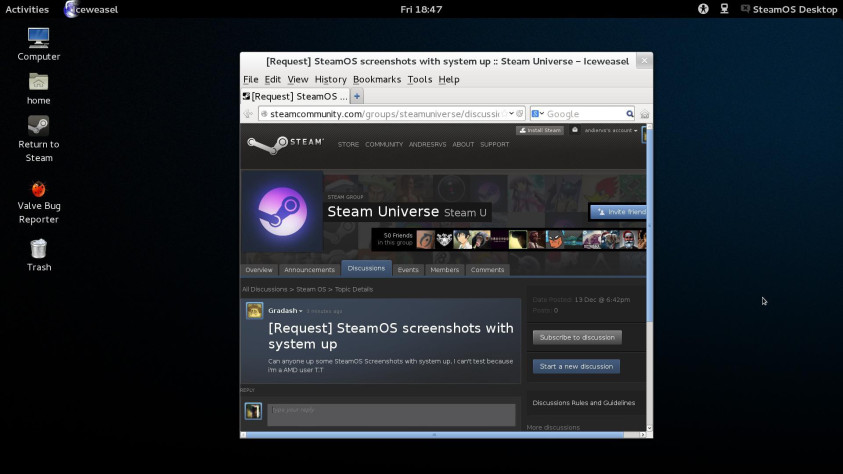Click the vertical scrollbar of the browser page
Image resolution: width=843 pixels, height=474 pixels.
point(649,226)
